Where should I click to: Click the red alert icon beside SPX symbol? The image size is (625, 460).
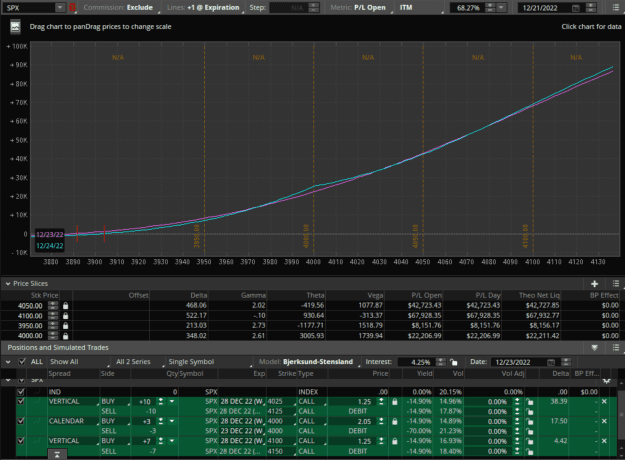point(72,8)
